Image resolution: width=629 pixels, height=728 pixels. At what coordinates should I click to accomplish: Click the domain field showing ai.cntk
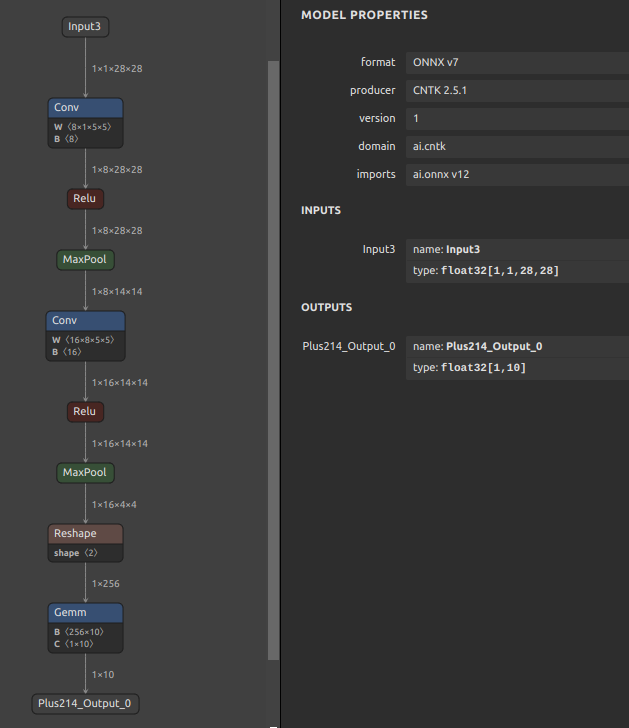coord(516,146)
